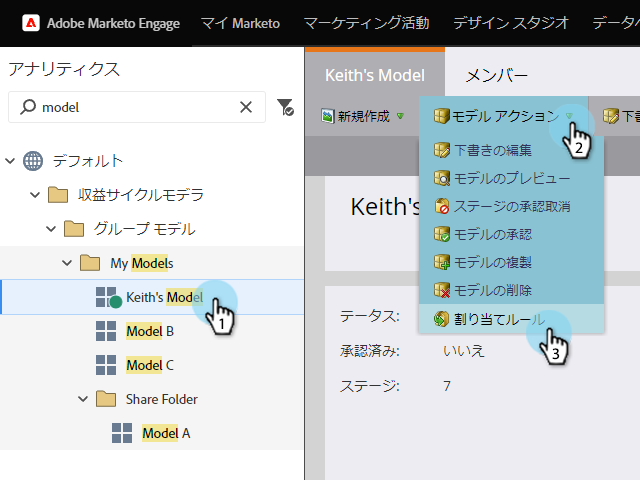This screenshot has width=640, height=480.
Task: Click the 下書きの編集 pencil cube icon
Action: point(442,150)
